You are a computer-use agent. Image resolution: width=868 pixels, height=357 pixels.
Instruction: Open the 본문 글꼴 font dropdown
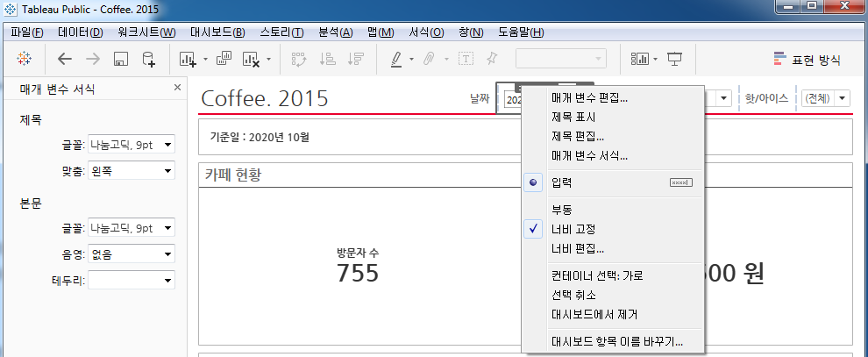pyautogui.click(x=132, y=228)
